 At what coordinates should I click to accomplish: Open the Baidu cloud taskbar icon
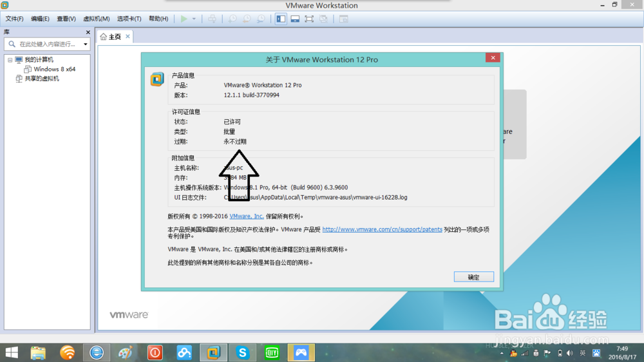(184, 352)
